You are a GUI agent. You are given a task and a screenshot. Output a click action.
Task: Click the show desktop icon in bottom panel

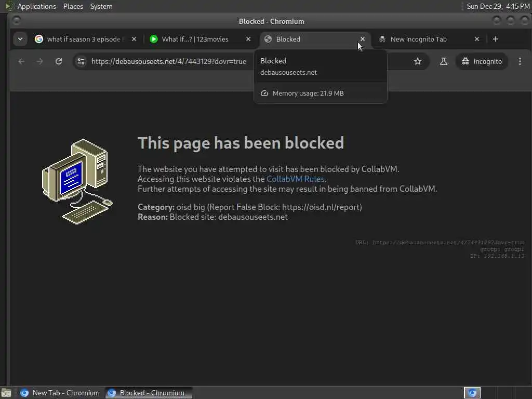[x=6, y=393]
